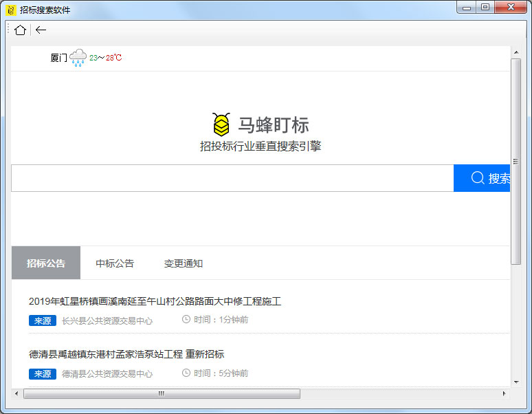Click the horizontal scrollbar thumb
532x414 pixels.
[162, 393]
